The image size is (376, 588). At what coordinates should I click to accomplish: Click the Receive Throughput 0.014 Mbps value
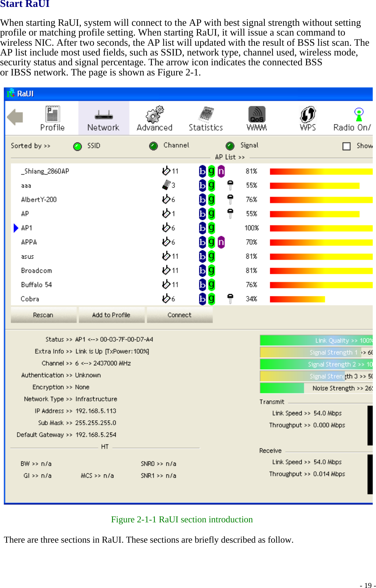pos(329,474)
